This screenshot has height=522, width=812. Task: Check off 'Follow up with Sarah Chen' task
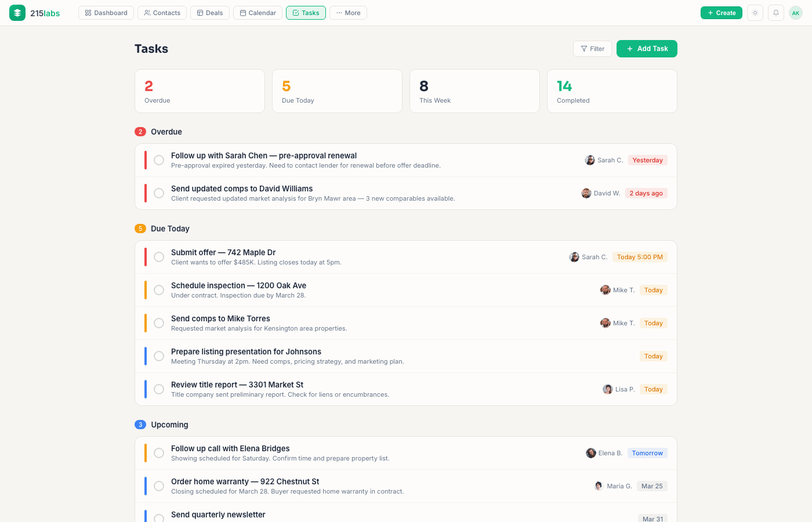tap(159, 161)
